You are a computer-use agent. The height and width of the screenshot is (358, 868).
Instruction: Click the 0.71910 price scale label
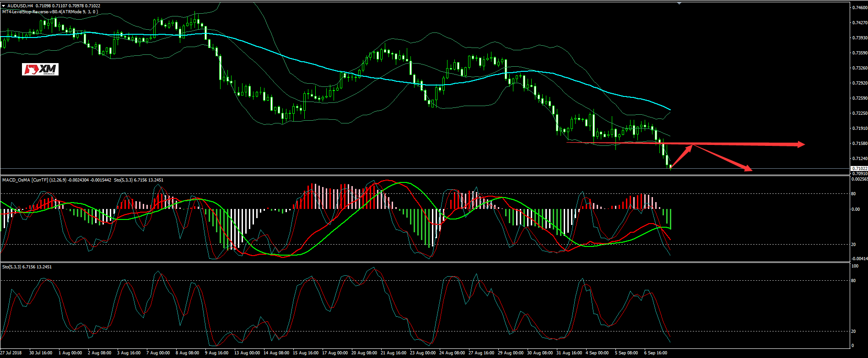[x=860, y=128]
